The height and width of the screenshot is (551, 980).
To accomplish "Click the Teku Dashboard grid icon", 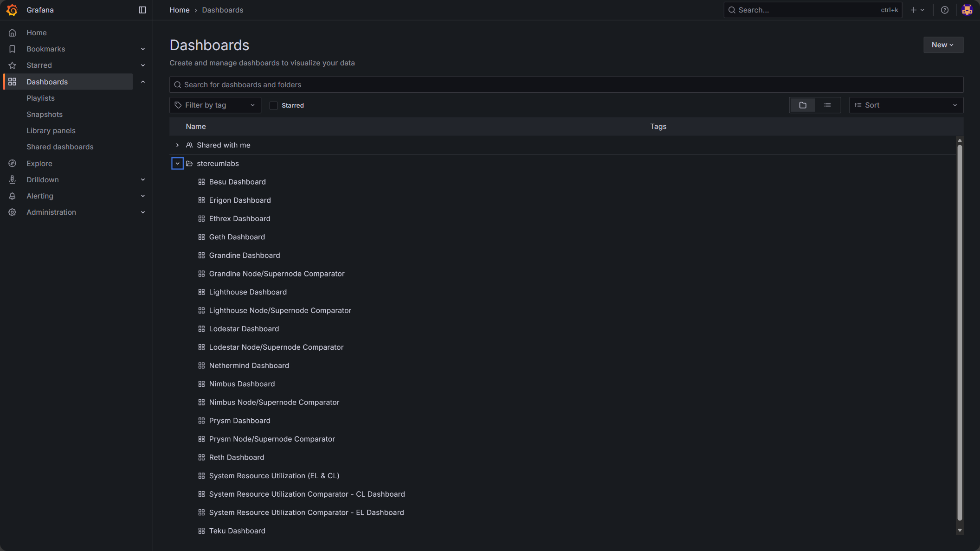I will (x=201, y=531).
